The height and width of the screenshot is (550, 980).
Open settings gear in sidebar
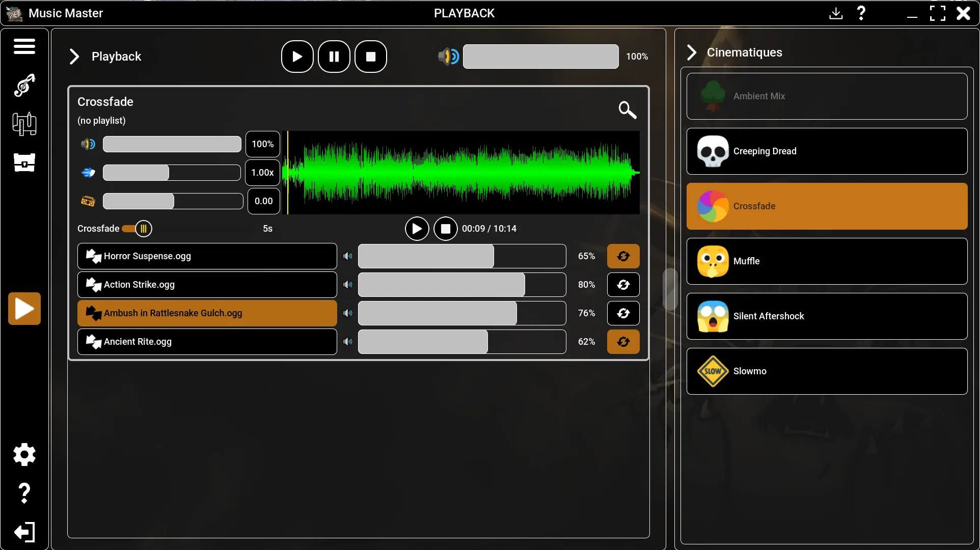[24, 454]
